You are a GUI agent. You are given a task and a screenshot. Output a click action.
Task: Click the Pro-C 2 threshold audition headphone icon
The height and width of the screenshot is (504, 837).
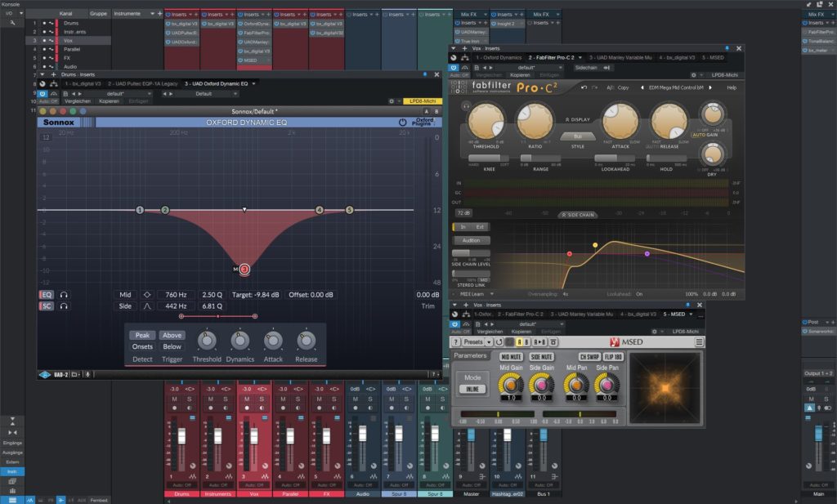(468, 106)
